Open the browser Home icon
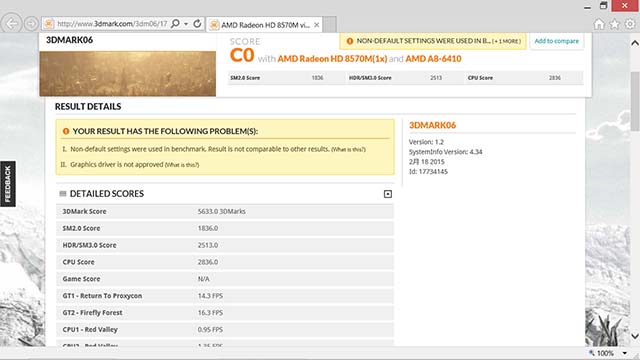Viewport: 640px width, 360px height. (599, 24)
